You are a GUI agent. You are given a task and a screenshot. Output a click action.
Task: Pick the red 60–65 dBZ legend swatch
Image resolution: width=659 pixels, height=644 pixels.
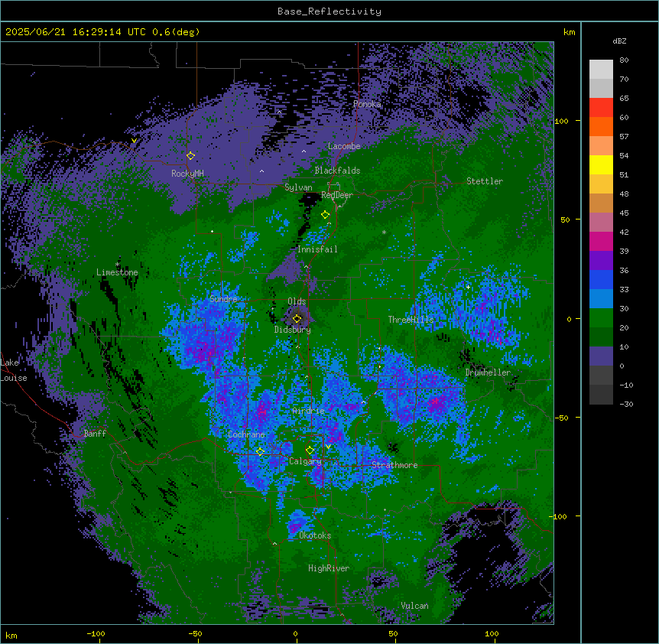tap(601, 108)
